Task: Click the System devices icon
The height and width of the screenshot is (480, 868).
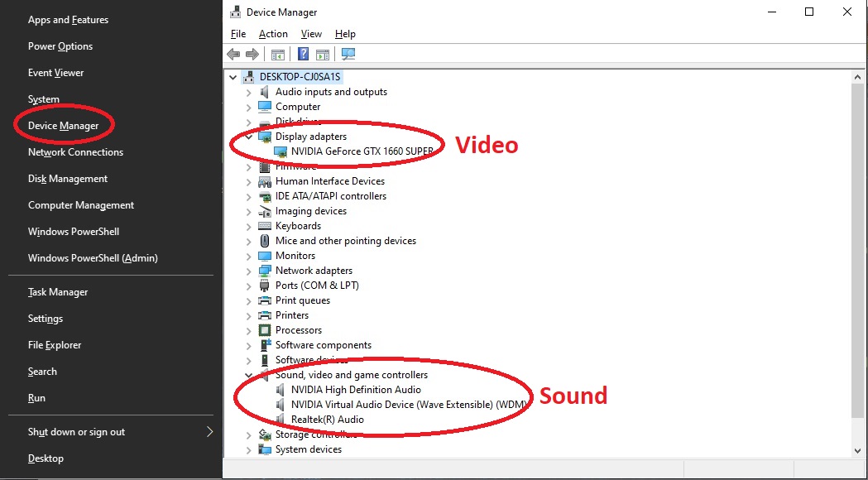Action: click(265, 449)
